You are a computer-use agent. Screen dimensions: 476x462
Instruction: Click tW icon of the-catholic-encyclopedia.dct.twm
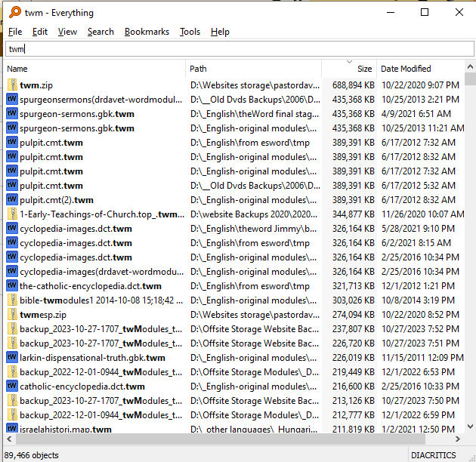[12, 286]
